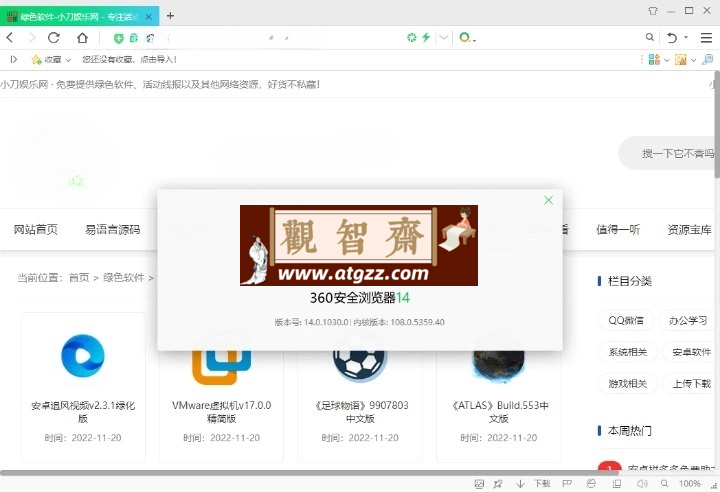The width and height of the screenshot is (720, 492).
Task: Click the horizontal scrollbar at page bottom
Action: coord(309,472)
